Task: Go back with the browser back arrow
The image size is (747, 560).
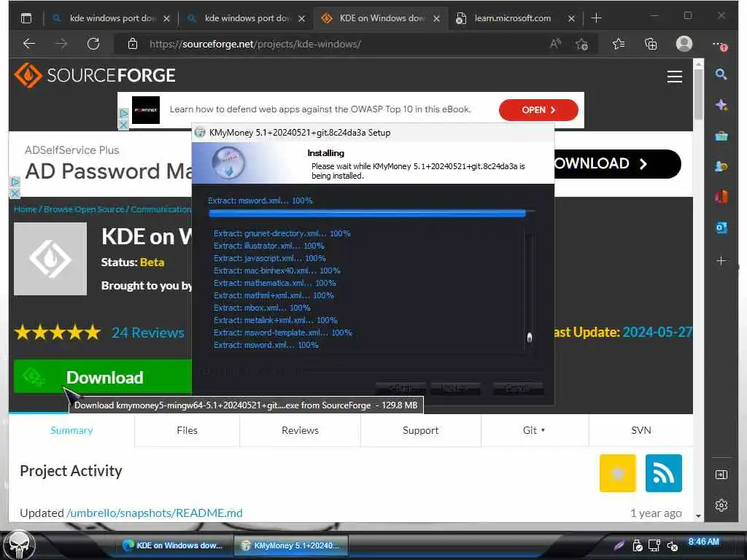Action: (29, 44)
